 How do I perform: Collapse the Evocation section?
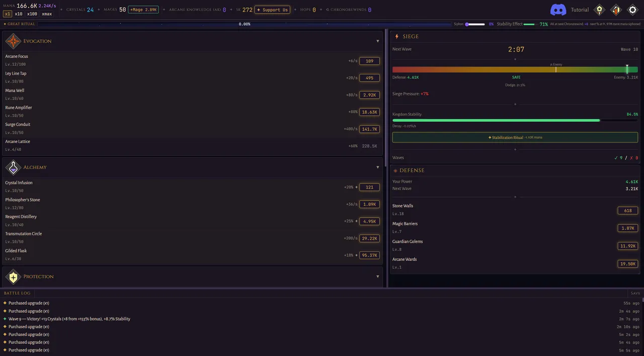tap(378, 41)
